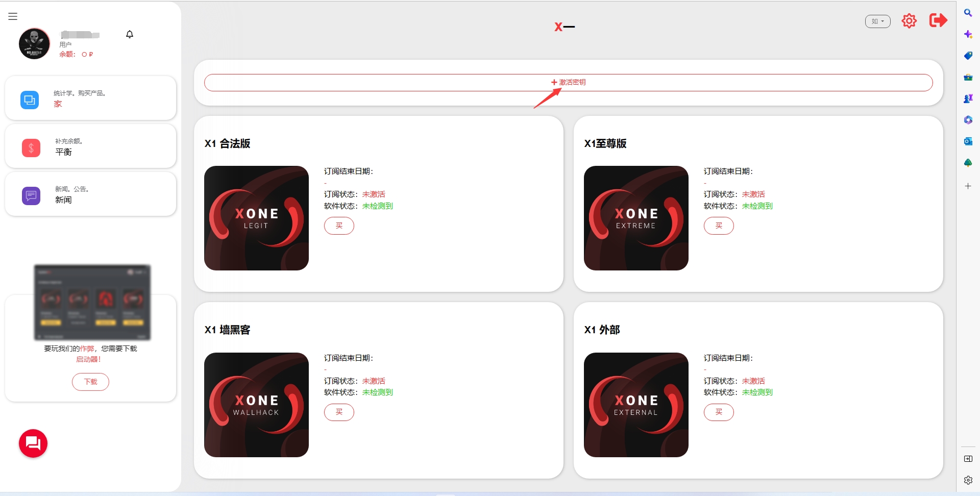Viewport: 980px width, 496px height.
Task: Click the Outlook icon in the browser sidebar
Action: coord(968,141)
